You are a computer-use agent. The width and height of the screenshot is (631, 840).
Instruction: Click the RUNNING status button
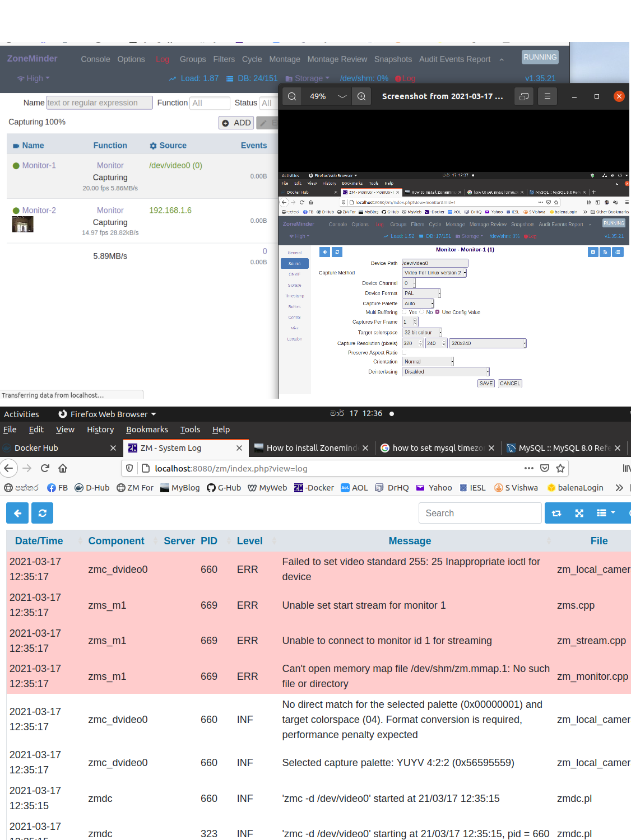click(x=540, y=57)
